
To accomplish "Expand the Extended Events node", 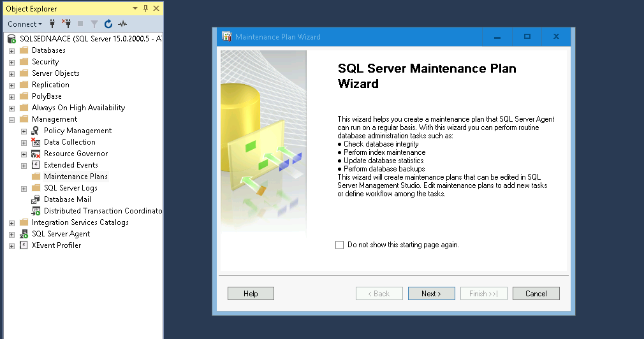I will [x=24, y=166].
